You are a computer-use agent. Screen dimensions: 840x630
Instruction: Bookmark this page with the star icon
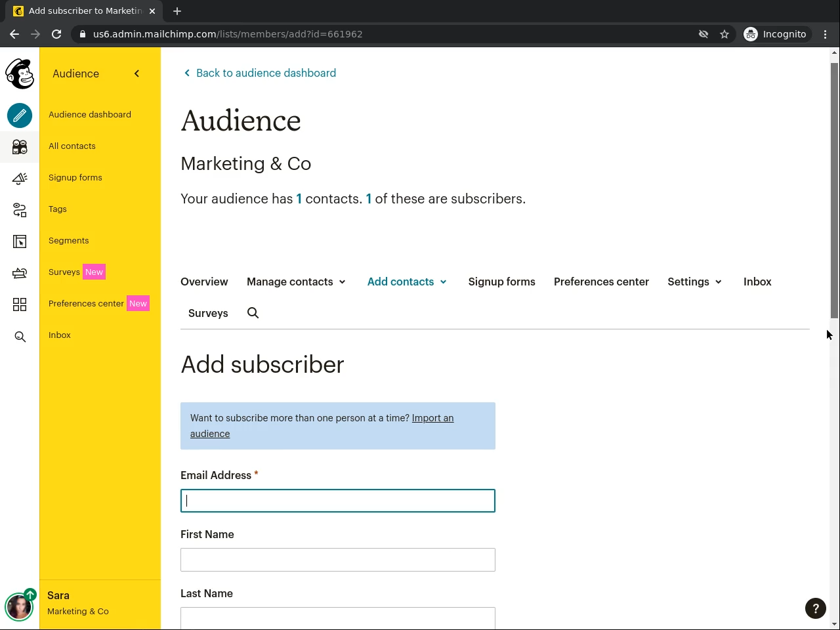click(724, 34)
